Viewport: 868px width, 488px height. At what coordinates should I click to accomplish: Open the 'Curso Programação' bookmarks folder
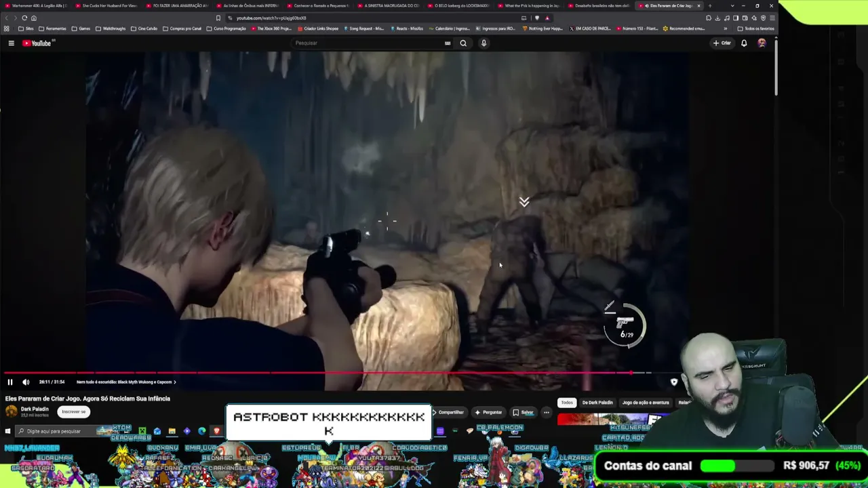pos(226,28)
